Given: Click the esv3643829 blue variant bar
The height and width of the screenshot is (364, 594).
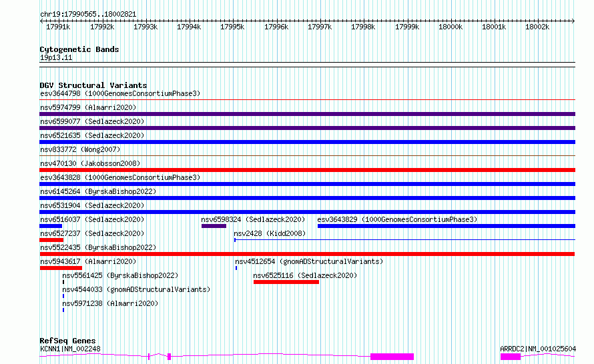Looking at the screenshot, I should click(447, 226).
